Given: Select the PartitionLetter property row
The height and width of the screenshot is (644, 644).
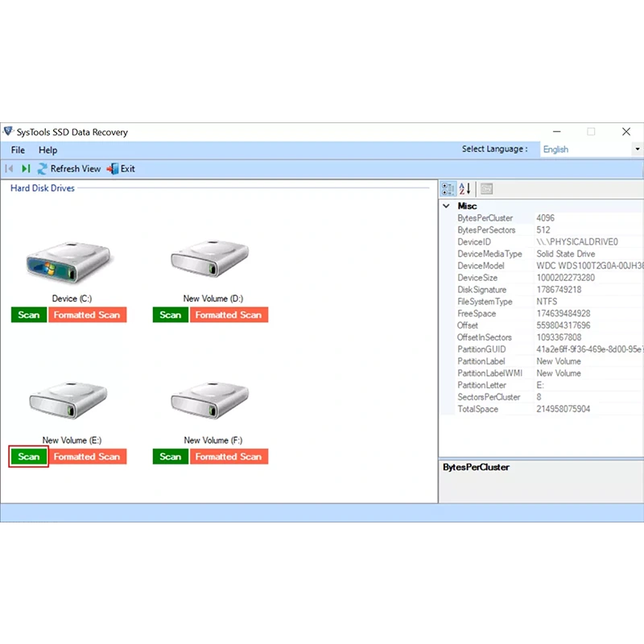Looking at the screenshot, I should tap(550, 385).
